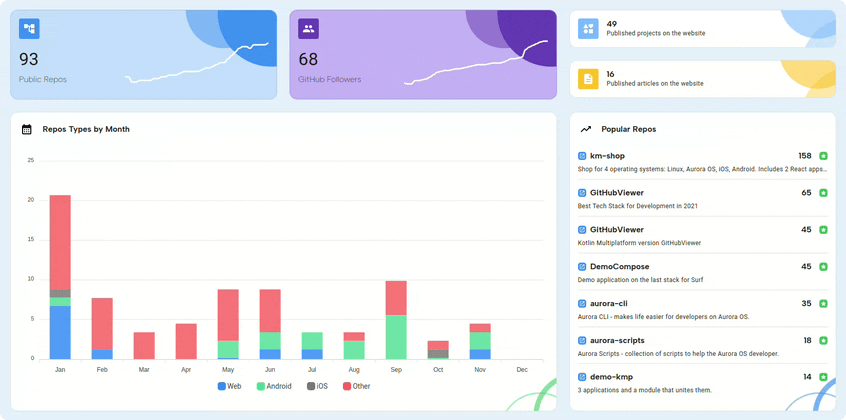
Task: Open link icon for GitHubViewer, Best Tech Stack
Action: coord(582,193)
